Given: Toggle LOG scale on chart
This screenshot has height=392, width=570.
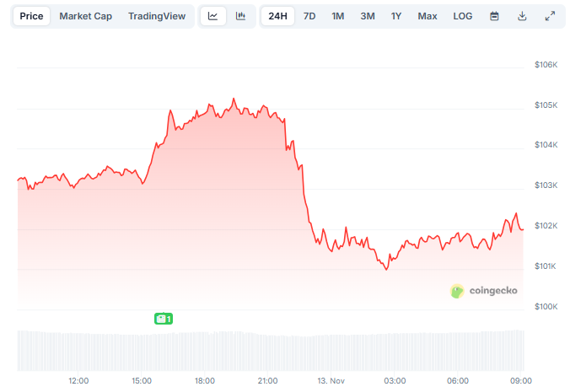Looking at the screenshot, I should [x=463, y=16].
